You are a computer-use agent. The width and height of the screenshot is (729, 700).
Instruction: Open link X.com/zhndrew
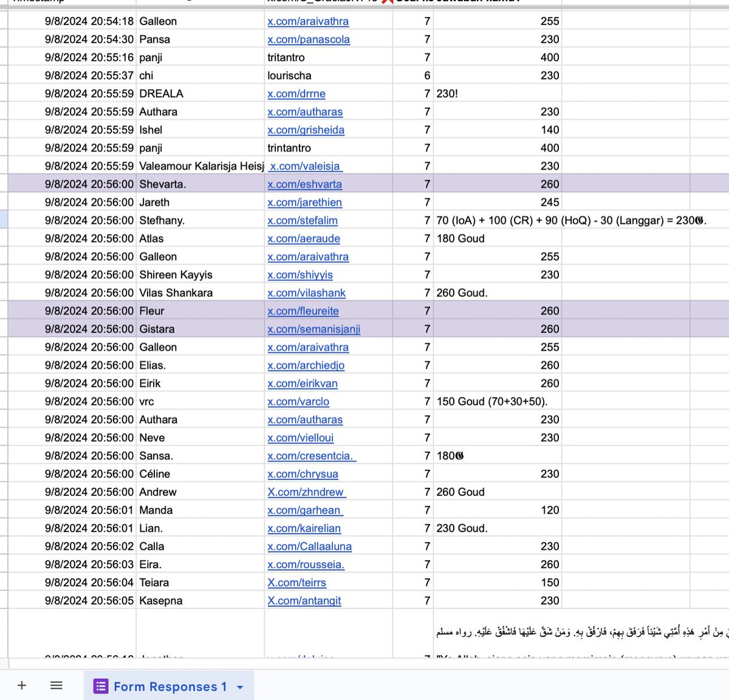coord(307,492)
